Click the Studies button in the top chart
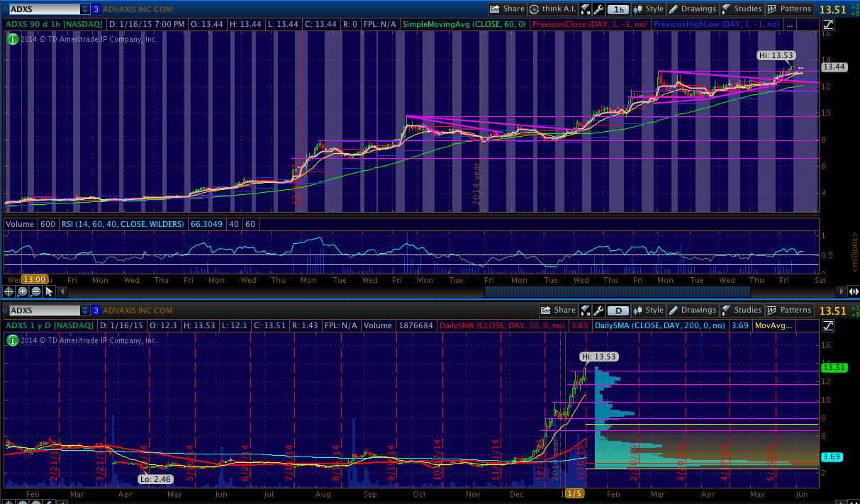This screenshot has height=504, width=860. point(742,9)
